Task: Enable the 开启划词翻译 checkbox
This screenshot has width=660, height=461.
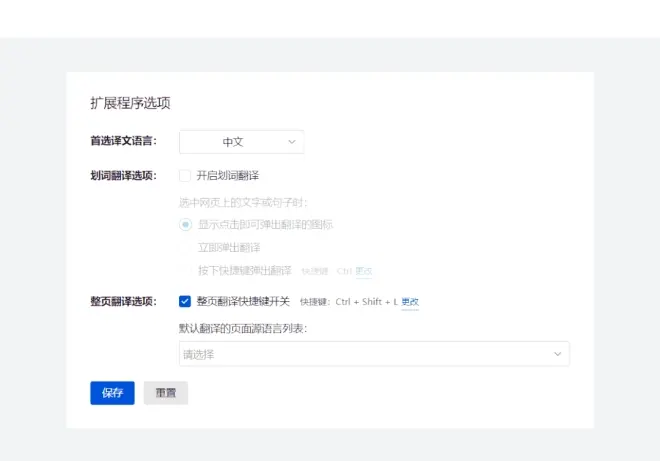Action: (185, 176)
